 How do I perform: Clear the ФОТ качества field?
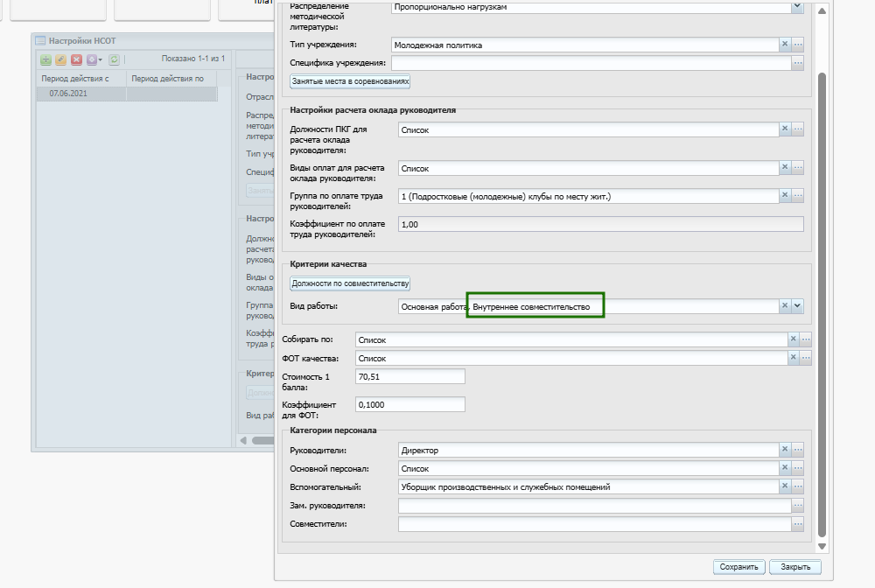coord(793,357)
